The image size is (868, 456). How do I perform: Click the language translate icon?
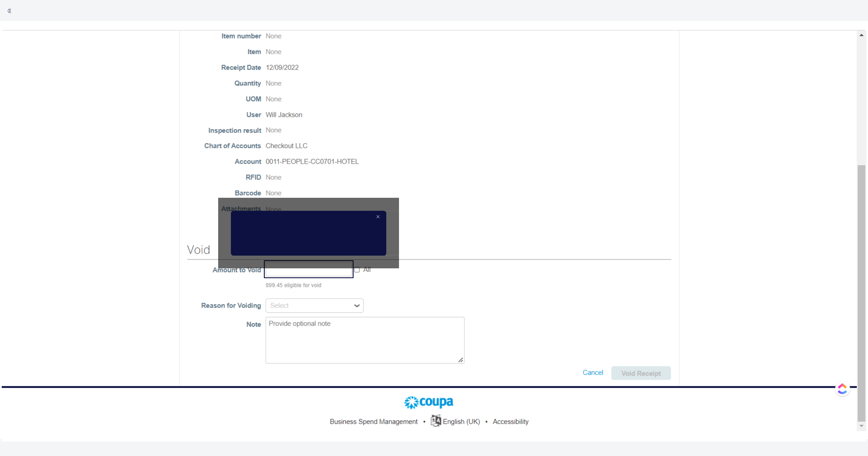coord(436,421)
